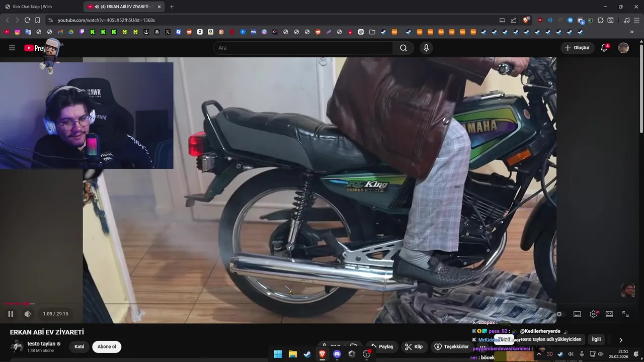This screenshot has width=644, height=362.
Task: Open the extensions puzzle icon
Action: (600, 20)
